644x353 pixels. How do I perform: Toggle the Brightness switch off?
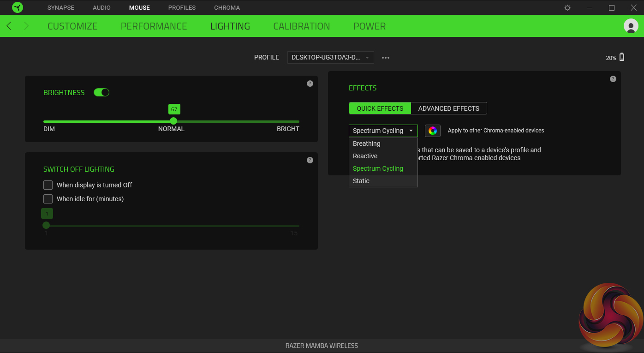click(x=101, y=92)
